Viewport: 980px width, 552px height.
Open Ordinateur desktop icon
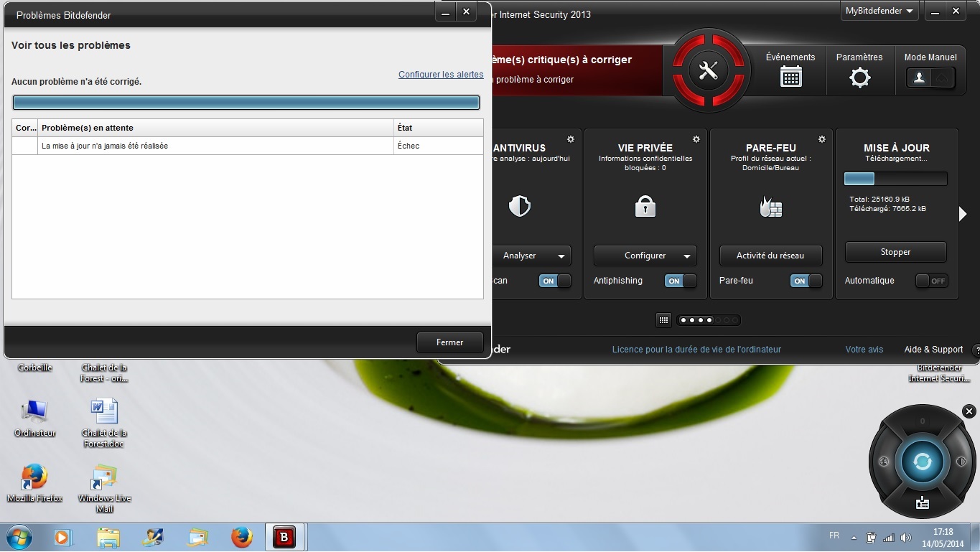[34, 418]
